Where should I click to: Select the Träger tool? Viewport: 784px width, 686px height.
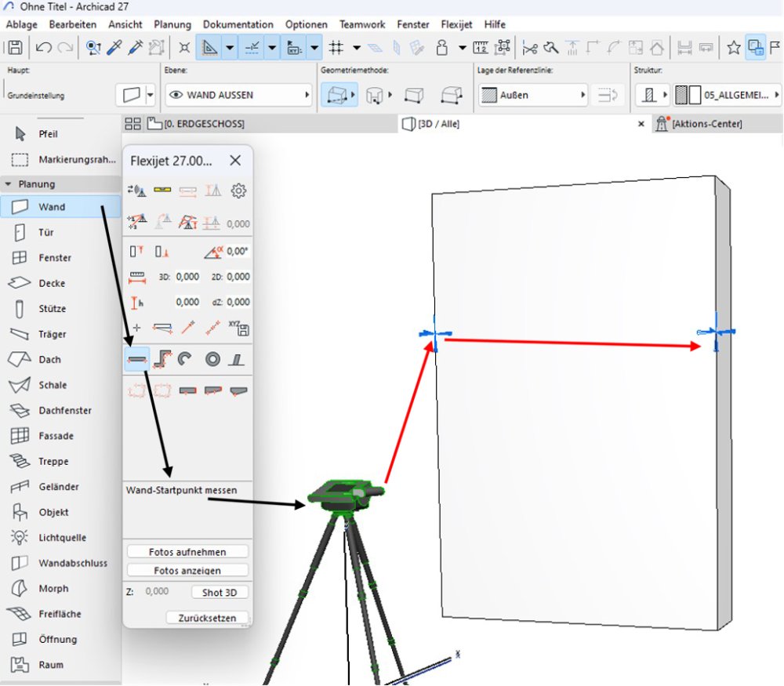point(60,334)
